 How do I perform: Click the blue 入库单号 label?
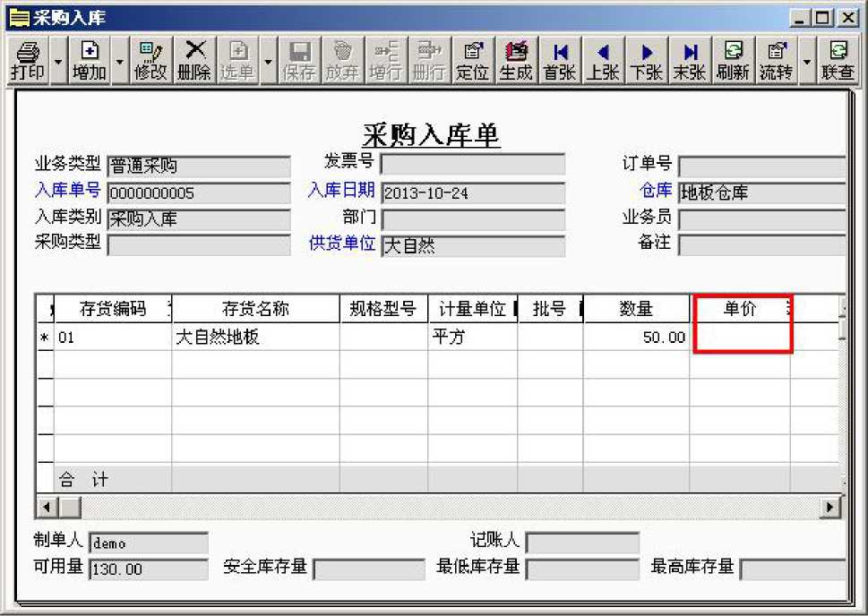(67, 190)
